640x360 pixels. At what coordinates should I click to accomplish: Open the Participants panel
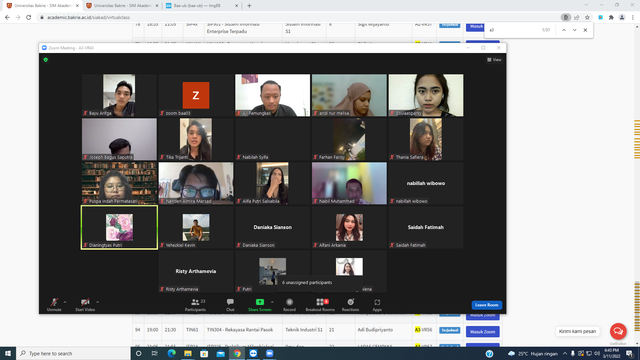(x=196, y=304)
